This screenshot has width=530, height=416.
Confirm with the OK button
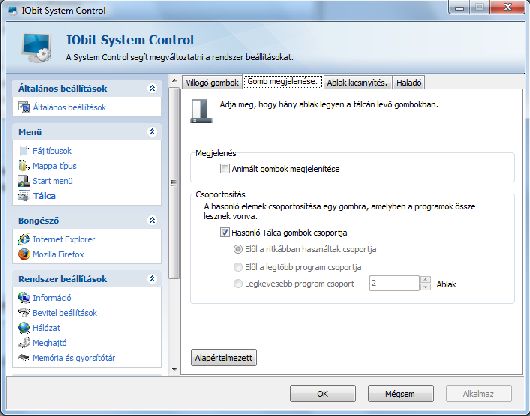pyautogui.click(x=323, y=394)
